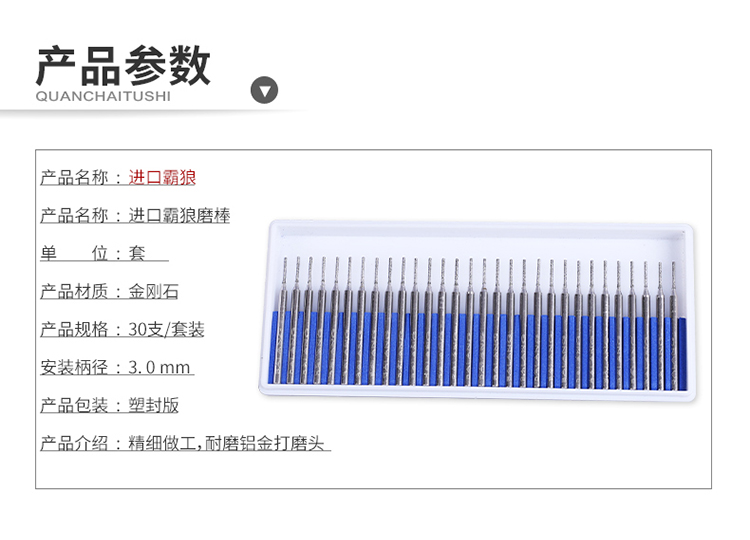Screen dimensions: 750x540
Task: Click the 产品介绍：精细做工,耐磨铝金打磨头 line
Action: point(186,443)
